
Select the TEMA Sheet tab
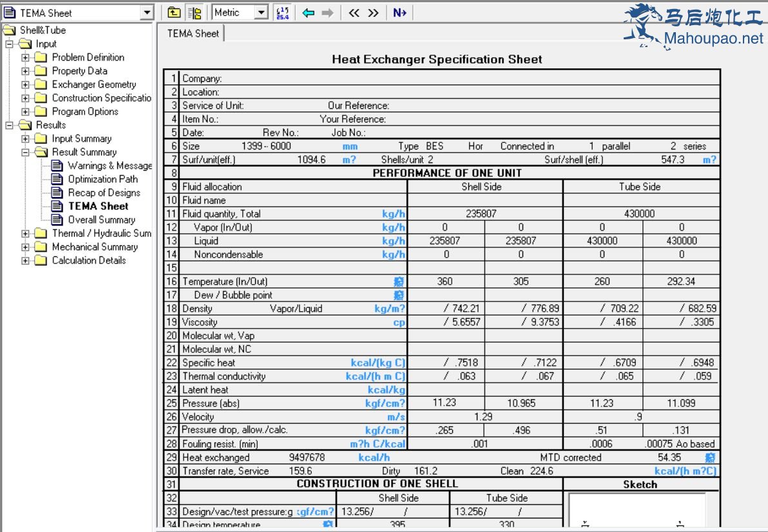pos(193,33)
